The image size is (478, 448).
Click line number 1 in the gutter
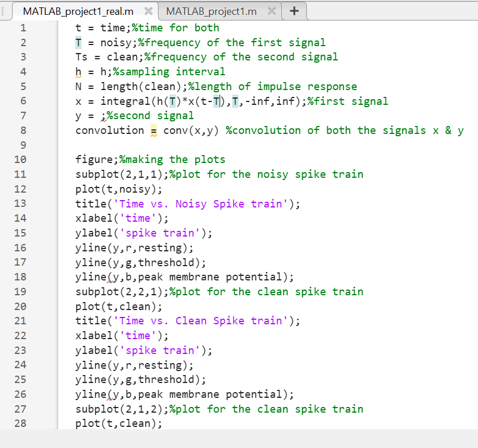[x=23, y=27]
